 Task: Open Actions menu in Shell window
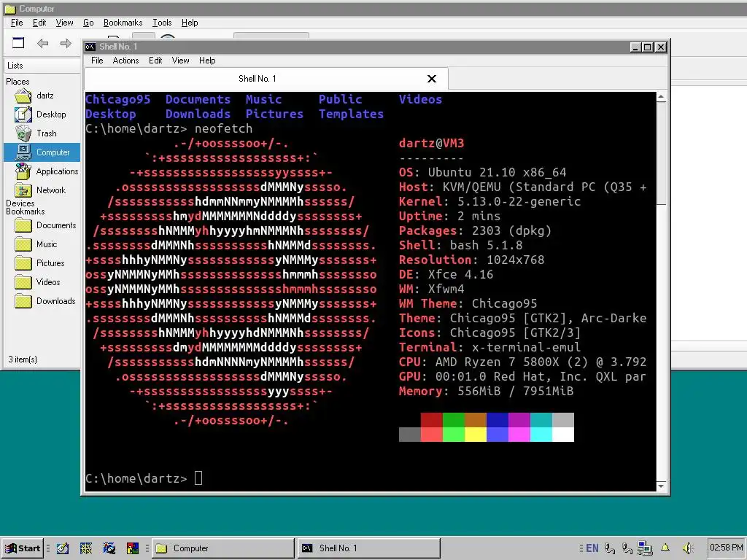pyautogui.click(x=125, y=61)
